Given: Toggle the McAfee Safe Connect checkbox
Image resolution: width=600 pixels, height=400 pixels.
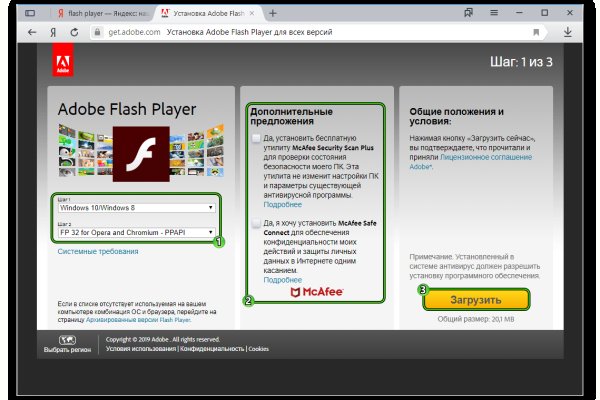Looking at the screenshot, I should [258, 223].
